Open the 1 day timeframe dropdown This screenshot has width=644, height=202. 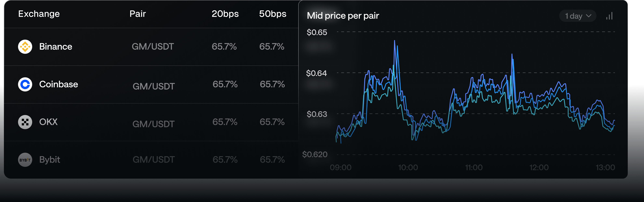tap(577, 16)
